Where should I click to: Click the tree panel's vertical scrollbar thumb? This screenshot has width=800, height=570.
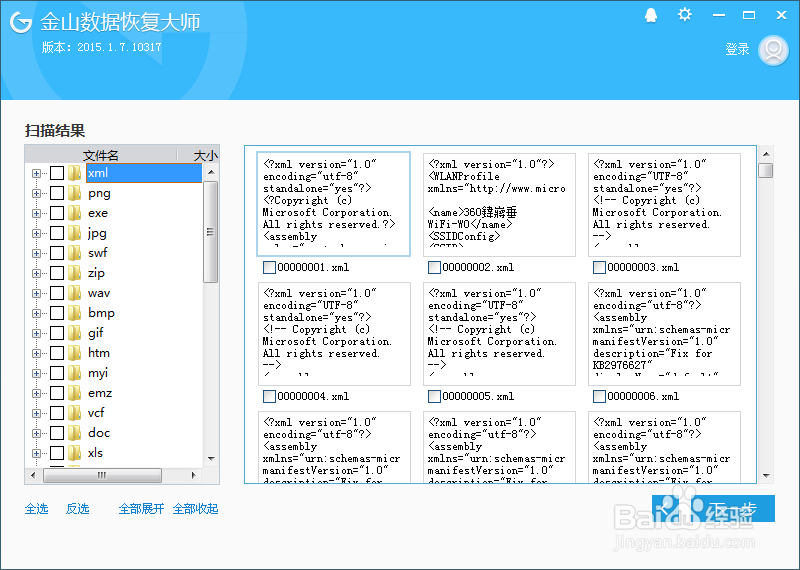210,232
